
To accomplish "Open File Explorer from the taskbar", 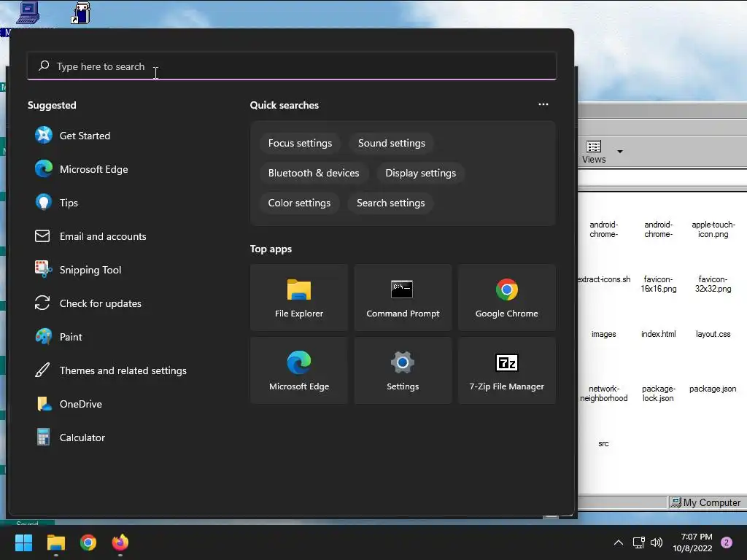I will coord(55,542).
